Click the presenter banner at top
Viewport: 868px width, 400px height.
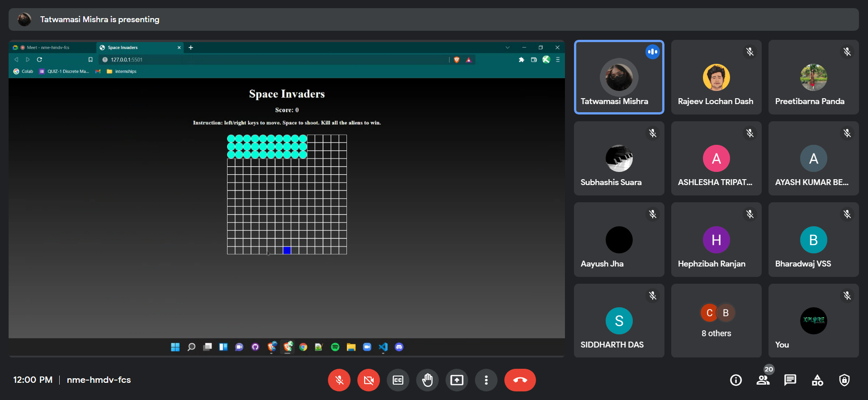[433, 19]
